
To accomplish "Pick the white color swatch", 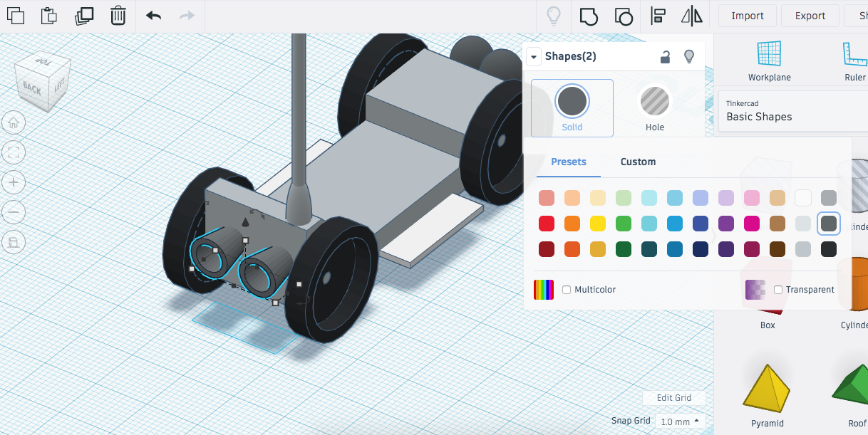I will click(803, 198).
